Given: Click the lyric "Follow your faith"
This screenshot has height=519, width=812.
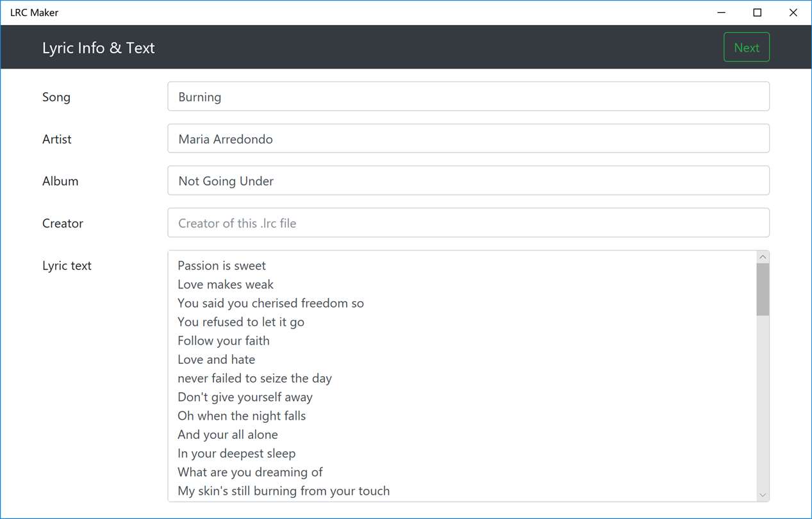Looking at the screenshot, I should pos(224,341).
